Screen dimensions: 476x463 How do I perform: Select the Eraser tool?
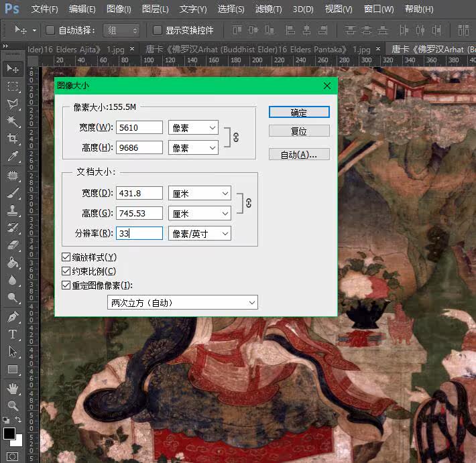tap(13, 245)
